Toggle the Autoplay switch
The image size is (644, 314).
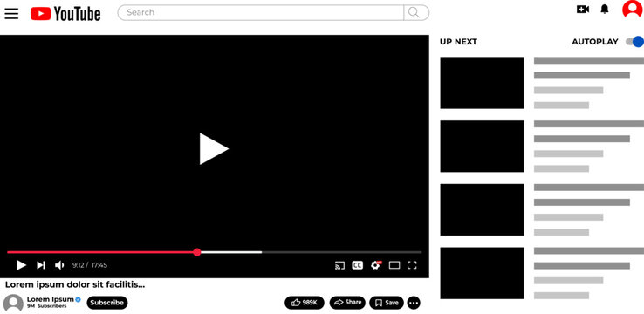pyautogui.click(x=634, y=42)
